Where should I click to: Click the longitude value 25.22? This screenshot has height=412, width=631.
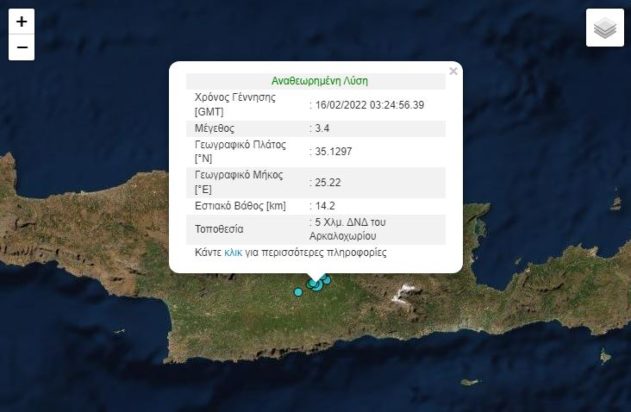click(x=326, y=182)
